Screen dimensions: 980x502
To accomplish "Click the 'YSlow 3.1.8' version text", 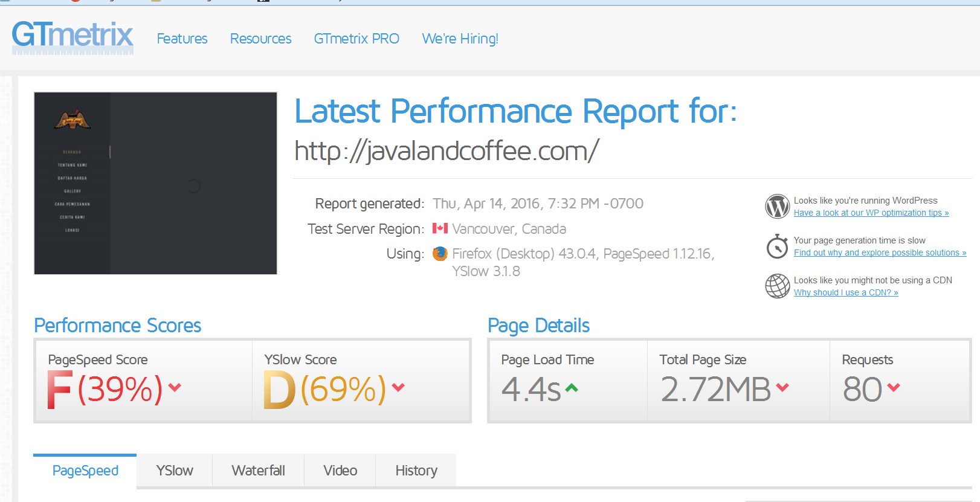I will [x=486, y=271].
